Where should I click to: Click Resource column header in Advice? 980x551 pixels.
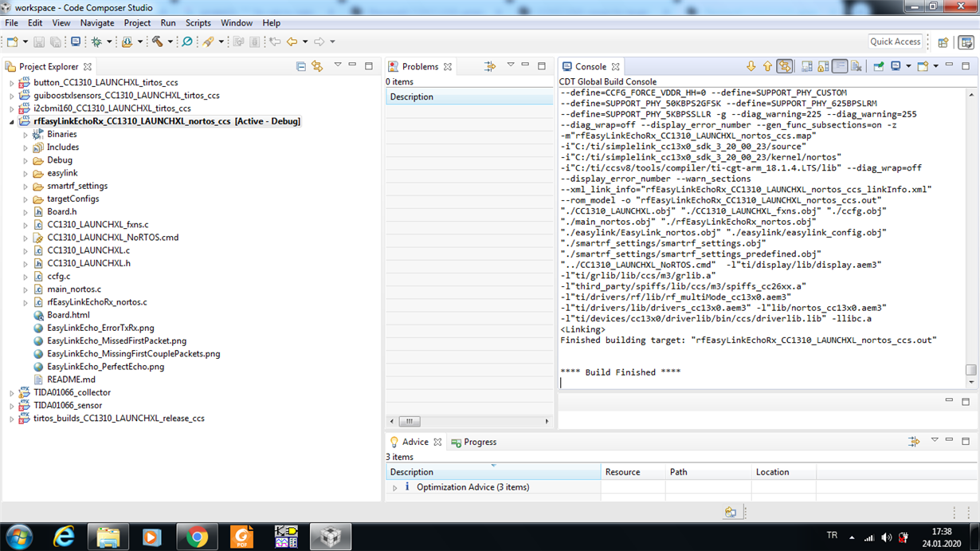coord(633,472)
